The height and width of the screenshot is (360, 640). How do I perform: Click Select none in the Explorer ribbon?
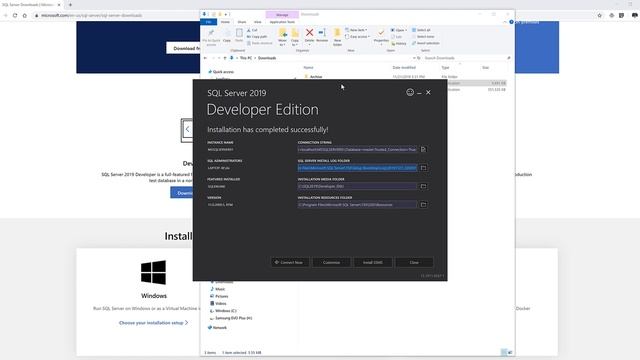(423, 37)
